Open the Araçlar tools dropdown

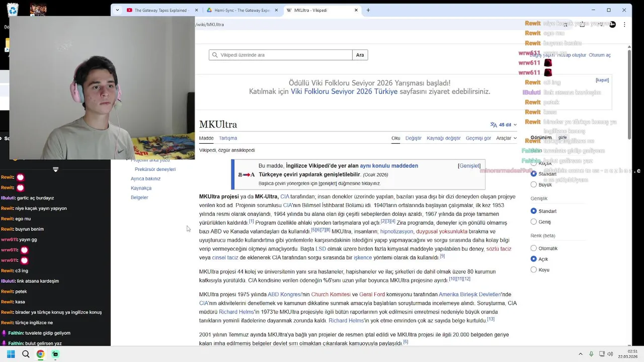[506, 138]
